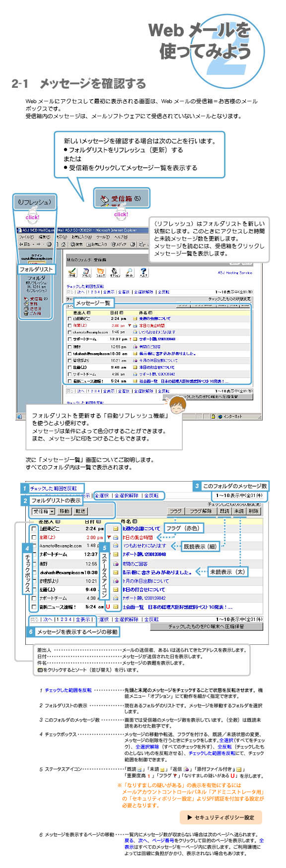The image size is (286, 868).
Task: Click the セキュリティポリシー設定 button
Action: [x=220, y=817]
